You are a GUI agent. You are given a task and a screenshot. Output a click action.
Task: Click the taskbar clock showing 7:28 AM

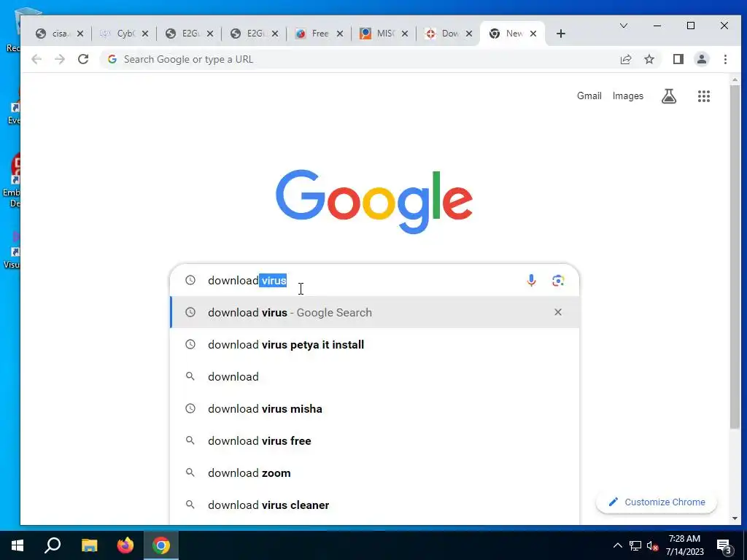pyautogui.click(x=684, y=545)
